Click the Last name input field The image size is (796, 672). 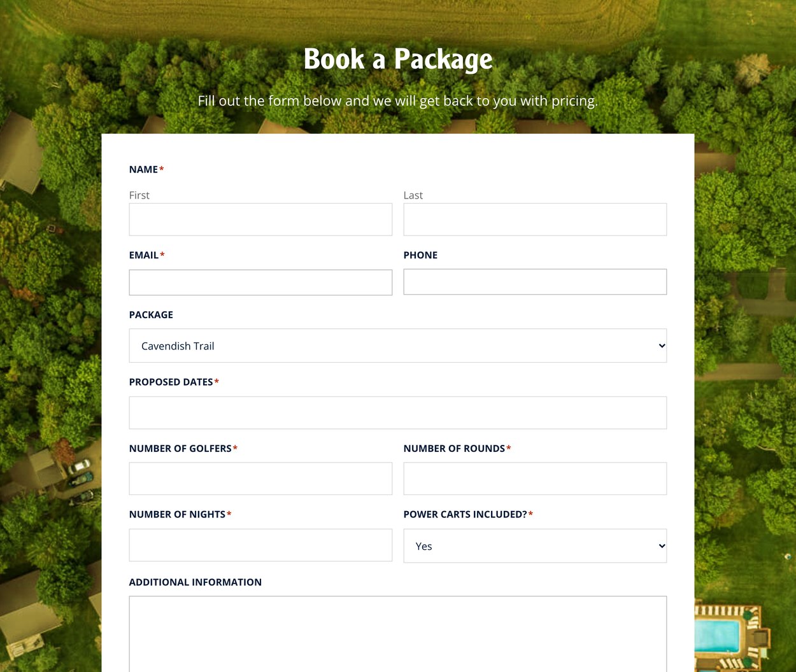(535, 220)
